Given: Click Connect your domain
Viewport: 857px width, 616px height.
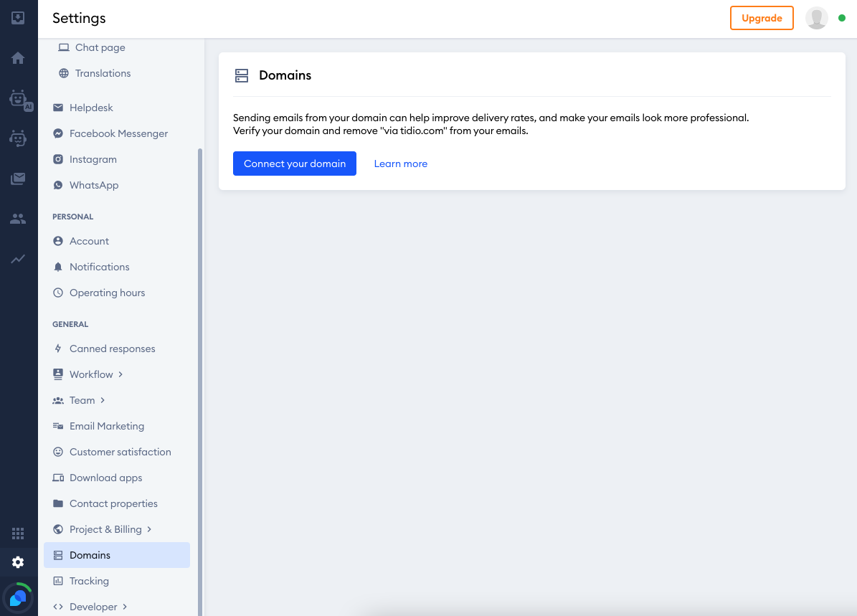Looking at the screenshot, I should tap(295, 164).
